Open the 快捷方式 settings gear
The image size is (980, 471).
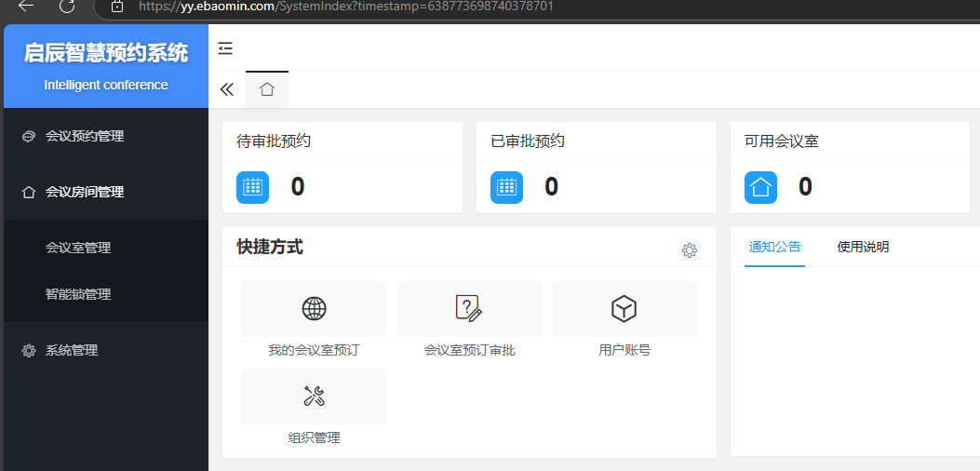pyautogui.click(x=689, y=249)
